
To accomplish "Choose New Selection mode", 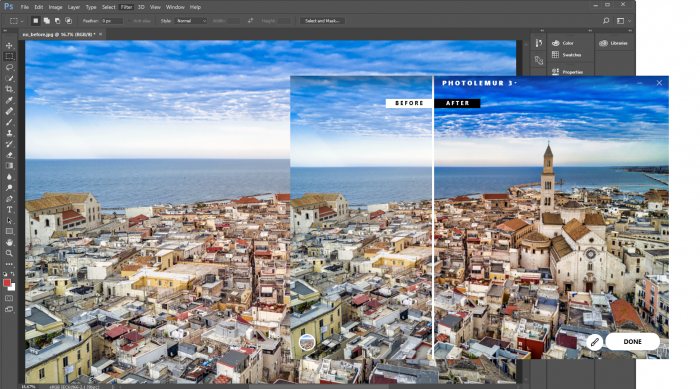I will (35, 21).
